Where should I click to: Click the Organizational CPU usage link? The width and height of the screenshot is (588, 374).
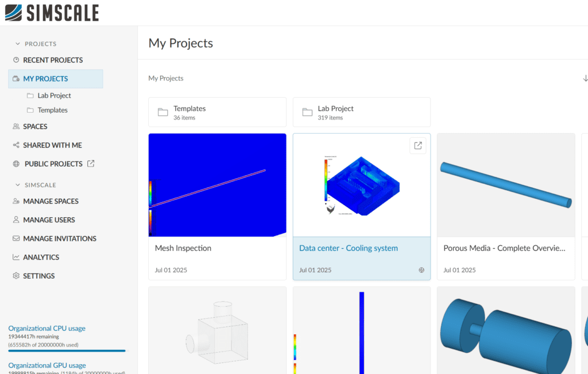47,327
